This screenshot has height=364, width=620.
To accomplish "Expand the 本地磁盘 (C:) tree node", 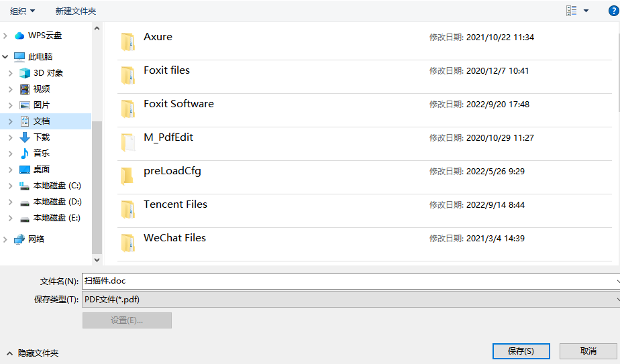I will [10, 186].
